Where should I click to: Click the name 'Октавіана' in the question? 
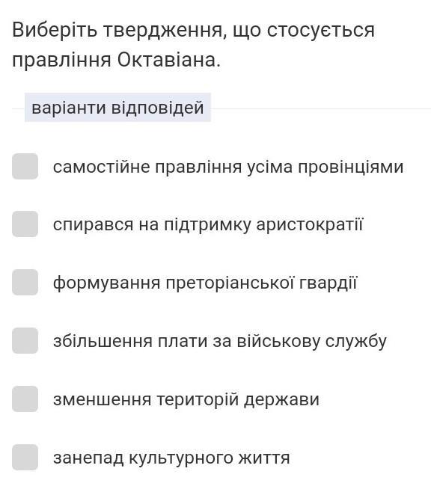coord(168,60)
